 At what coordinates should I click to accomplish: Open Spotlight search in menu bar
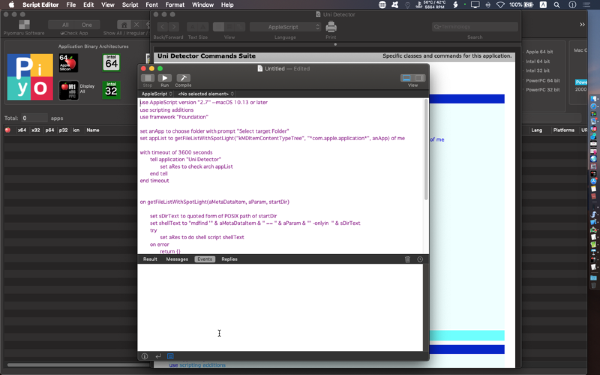(557, 5)
